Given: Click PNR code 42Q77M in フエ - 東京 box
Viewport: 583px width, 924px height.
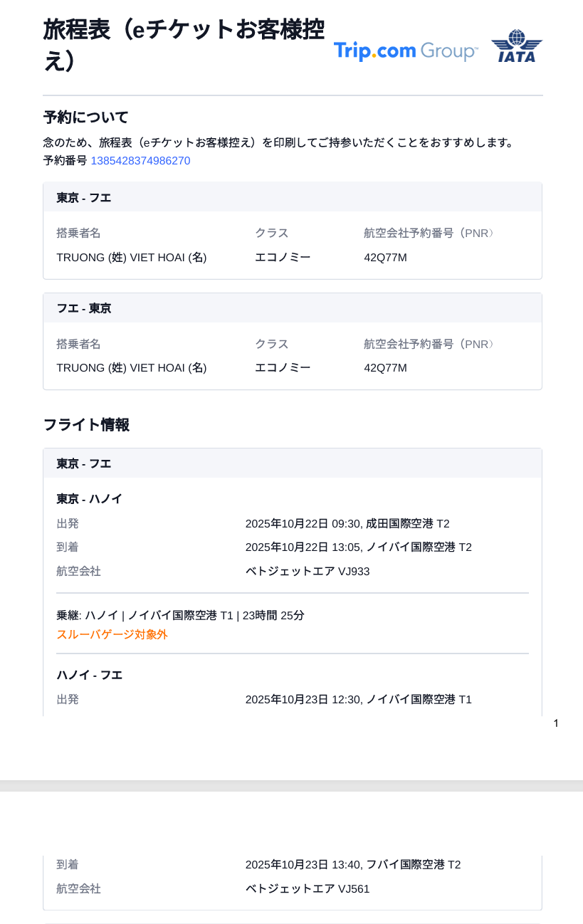Looking at the screenshot, I should coord(385,368).
